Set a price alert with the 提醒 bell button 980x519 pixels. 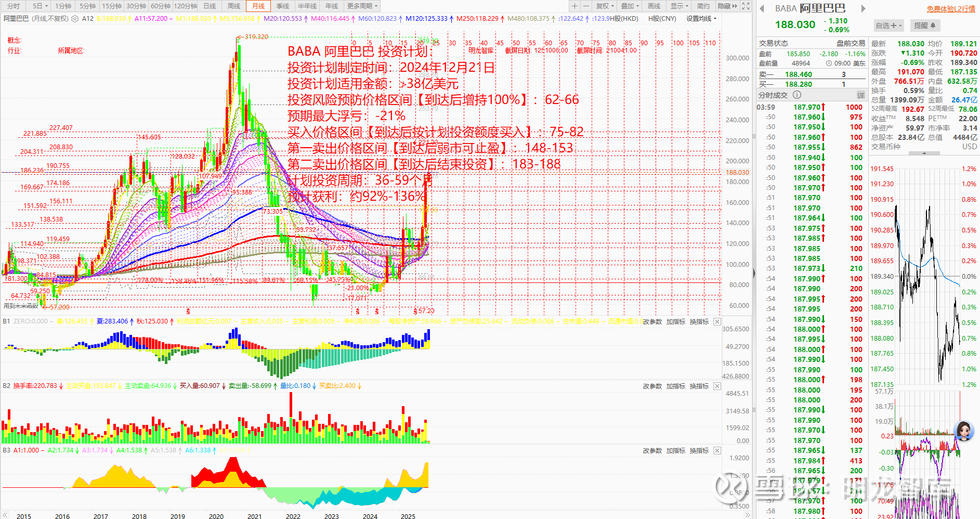(x=924, y=25)
